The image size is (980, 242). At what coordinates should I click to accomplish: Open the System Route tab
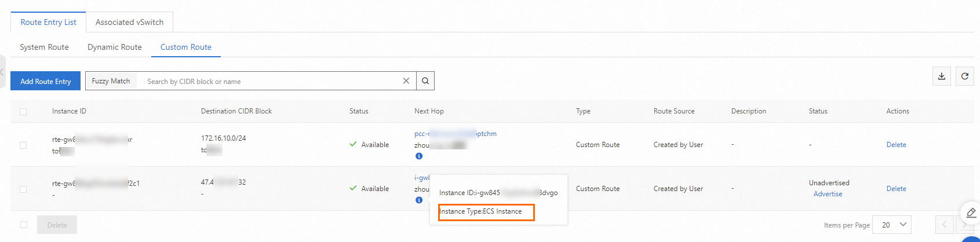click(x=44, y=47)
